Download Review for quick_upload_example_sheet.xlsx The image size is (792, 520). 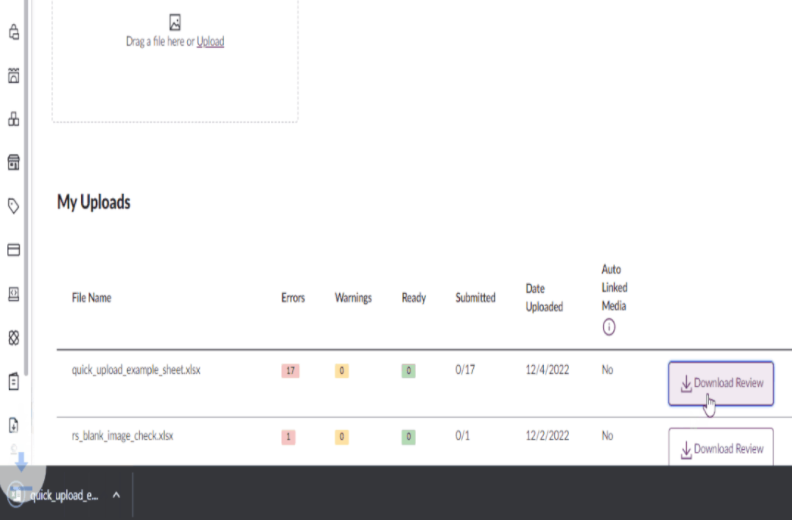coord(720,383)
